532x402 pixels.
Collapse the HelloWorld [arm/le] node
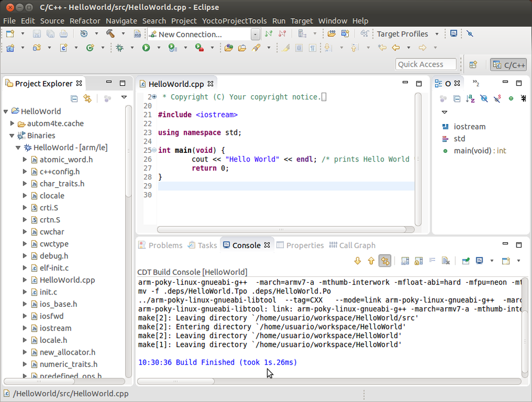(18, 147)
